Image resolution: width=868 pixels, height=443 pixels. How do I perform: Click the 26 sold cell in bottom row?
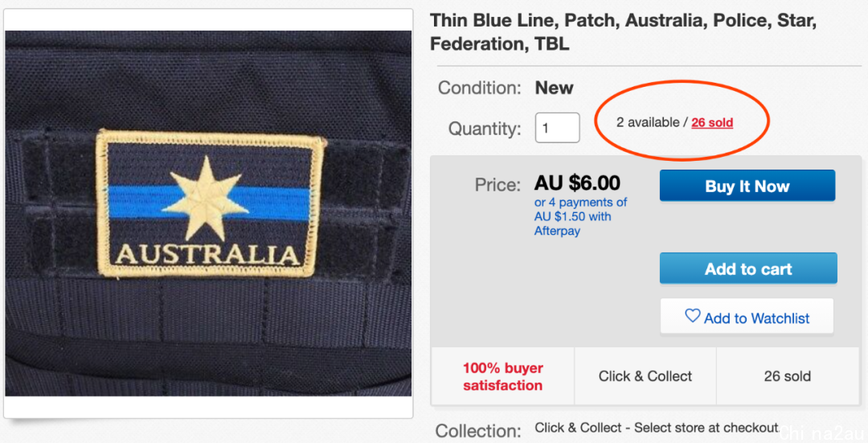click(788, 376)
